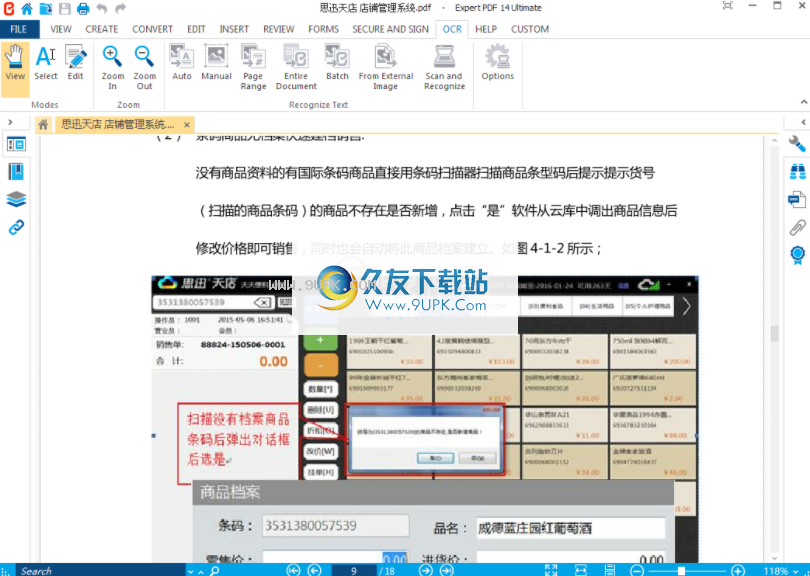Viewport: 810px width, 576px height.
Task: Choose From External Image OCR
Action: [386, 68]
